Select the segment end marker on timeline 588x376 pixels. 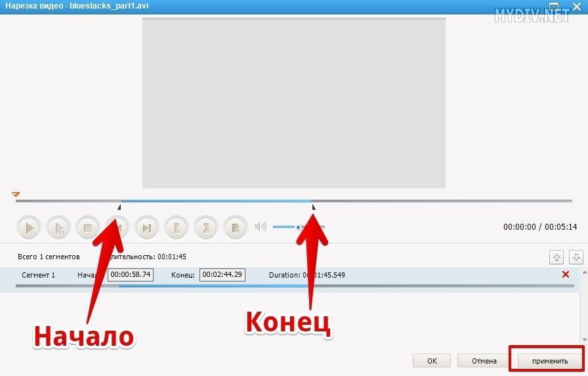coord(314,207)
